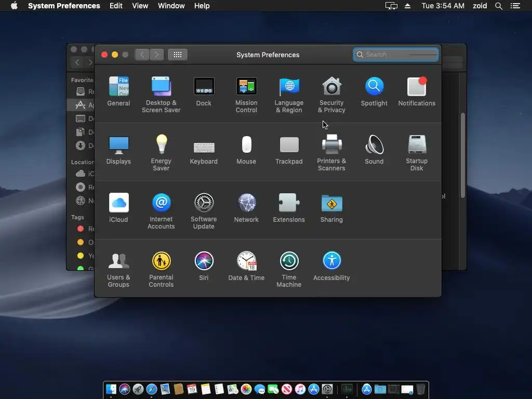Open Software Update preferences
Screen dimensions: 532x399
[x=204, y=211]
